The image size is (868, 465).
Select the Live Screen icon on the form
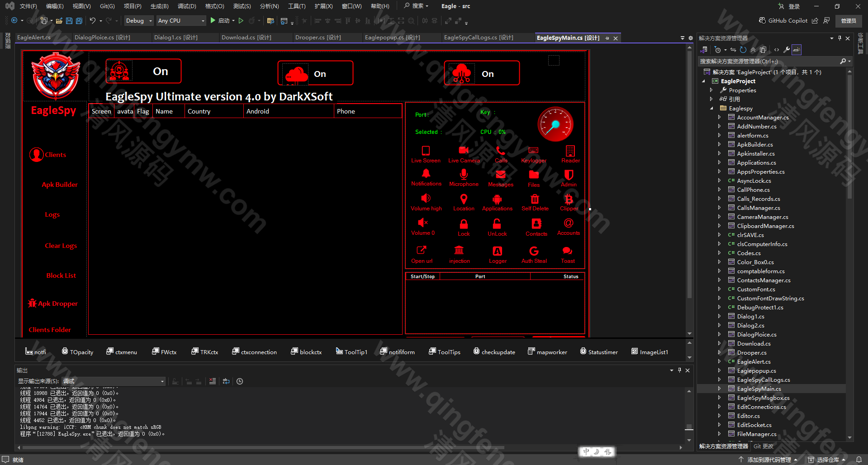coord(426,151)
